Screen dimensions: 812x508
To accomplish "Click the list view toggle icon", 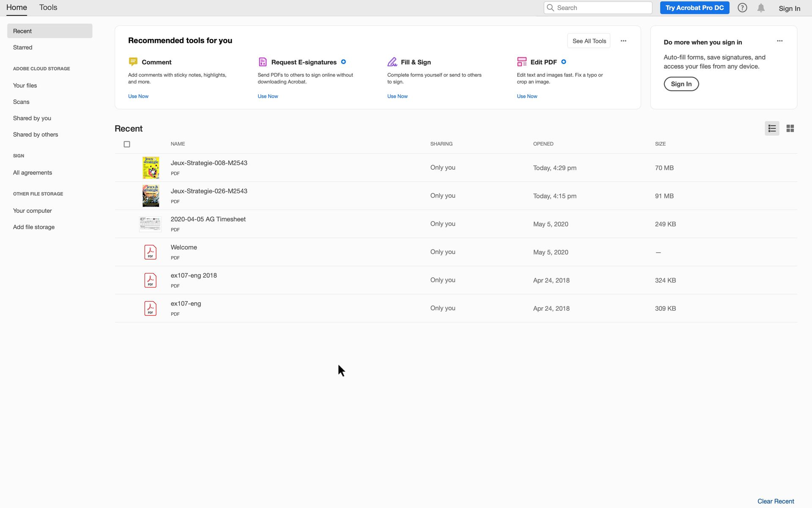I will pos(772,128).
